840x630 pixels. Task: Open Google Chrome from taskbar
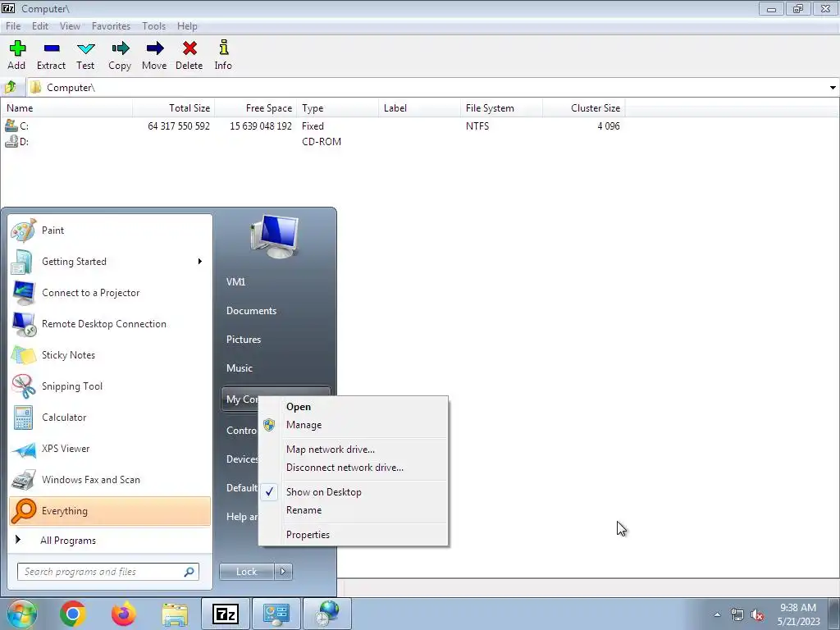(x=73, y=614)
